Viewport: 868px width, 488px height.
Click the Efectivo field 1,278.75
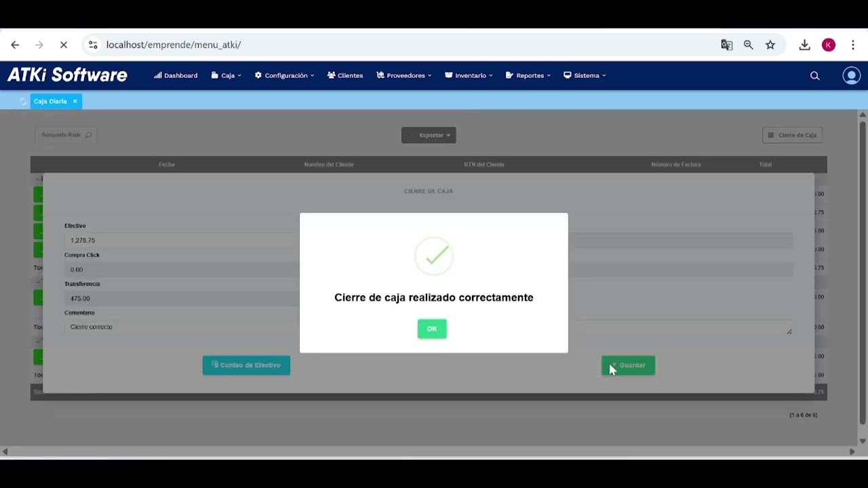(182, 241)
